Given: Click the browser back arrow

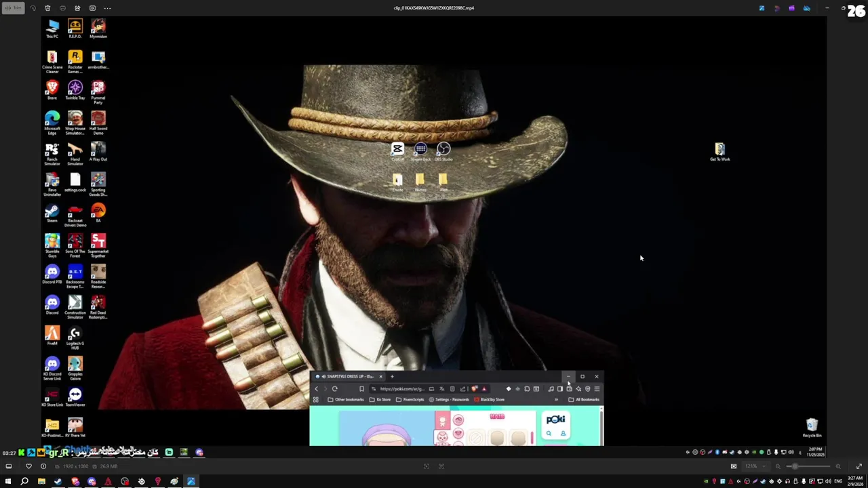Looking at the screenshot, I should coord(316,389).
